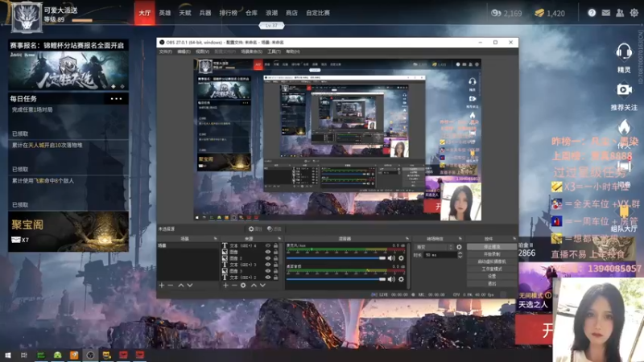Open desktop audio settings gear in mixer
644x362 pixels.
point(401,279)
